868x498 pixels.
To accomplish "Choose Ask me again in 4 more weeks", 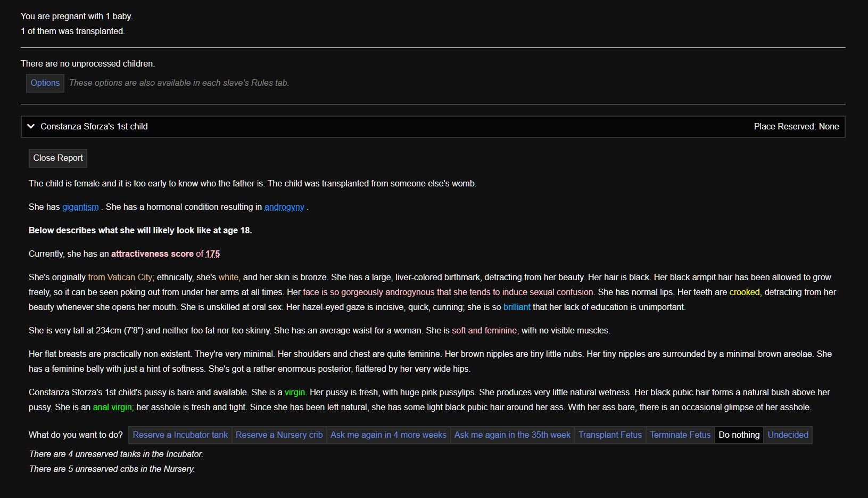I will [388, 435].
